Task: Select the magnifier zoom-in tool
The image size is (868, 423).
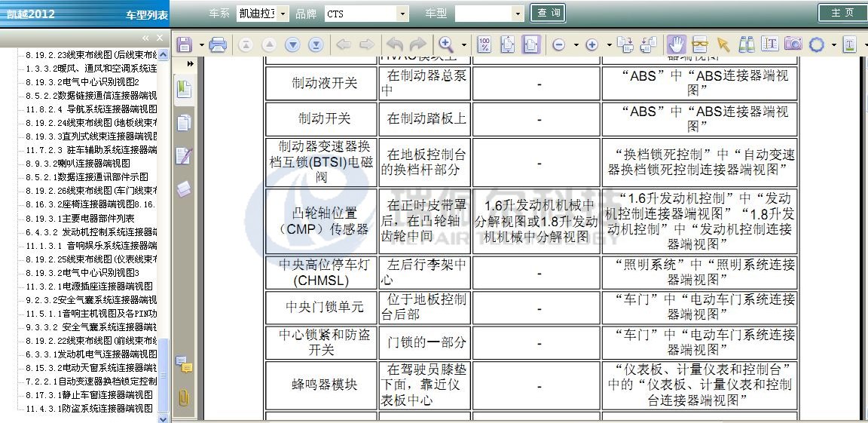Action: click(x=447, y=44)
